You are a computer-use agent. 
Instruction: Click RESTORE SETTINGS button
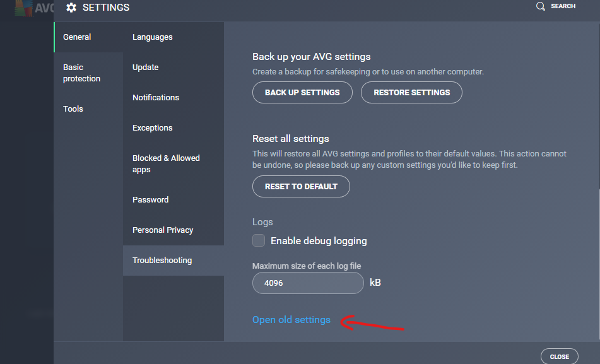pyautogui.click(x=411, y=92)
